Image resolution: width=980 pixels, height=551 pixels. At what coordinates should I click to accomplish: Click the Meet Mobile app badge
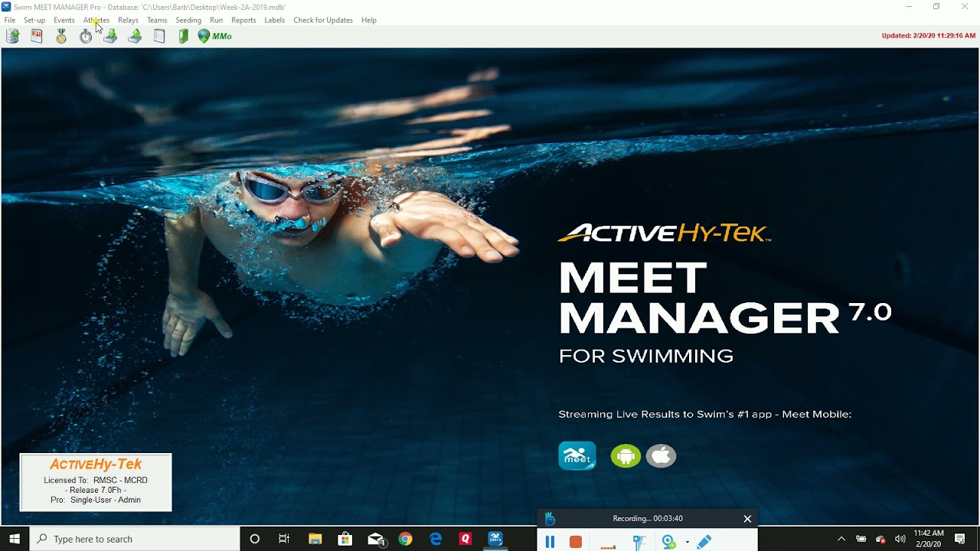(577, 456)
